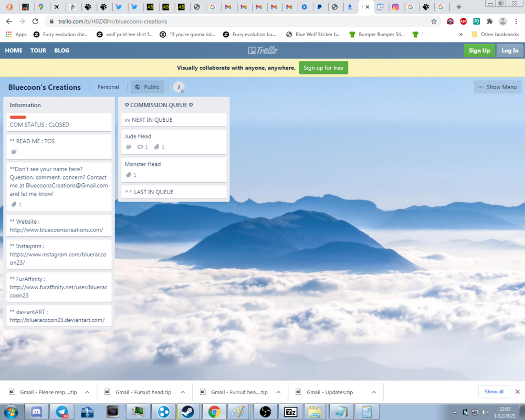The height and width of the screenshot is (420, 525).
Task: Reload the page with refresh icon
Action: pos(35,22)
